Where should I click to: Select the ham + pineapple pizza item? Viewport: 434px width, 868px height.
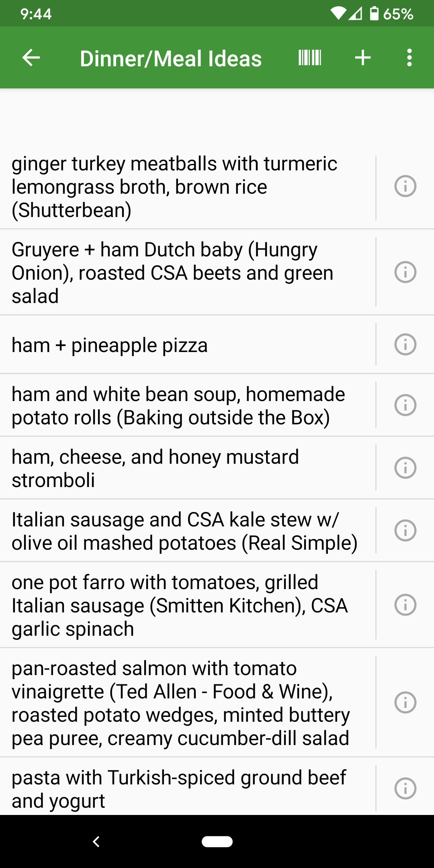point(185,345)
